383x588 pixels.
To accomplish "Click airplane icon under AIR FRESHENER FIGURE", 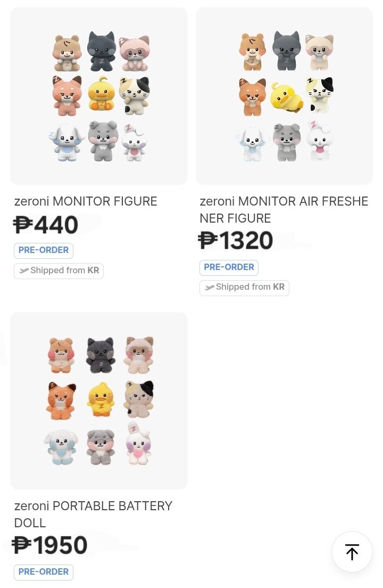I will coord(210,288).
